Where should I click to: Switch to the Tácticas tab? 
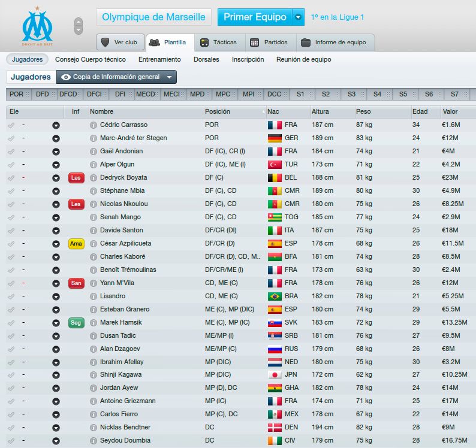tap(219, 43)
